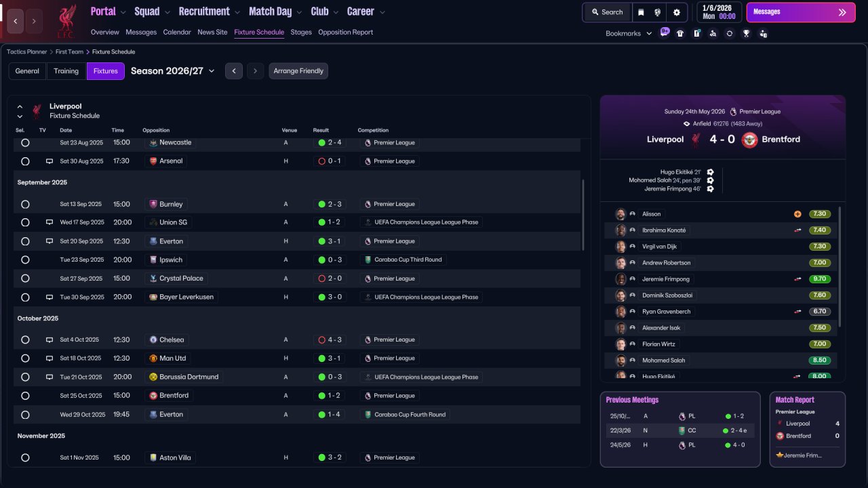Select the Arsenal fixture radio button
868x488 pixels.
click(x=25, y=161)
